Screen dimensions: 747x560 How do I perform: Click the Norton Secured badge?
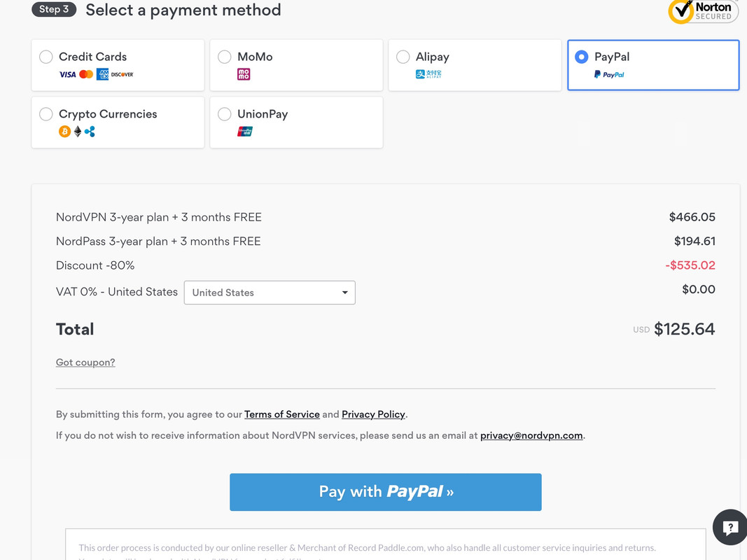point(703,11)
